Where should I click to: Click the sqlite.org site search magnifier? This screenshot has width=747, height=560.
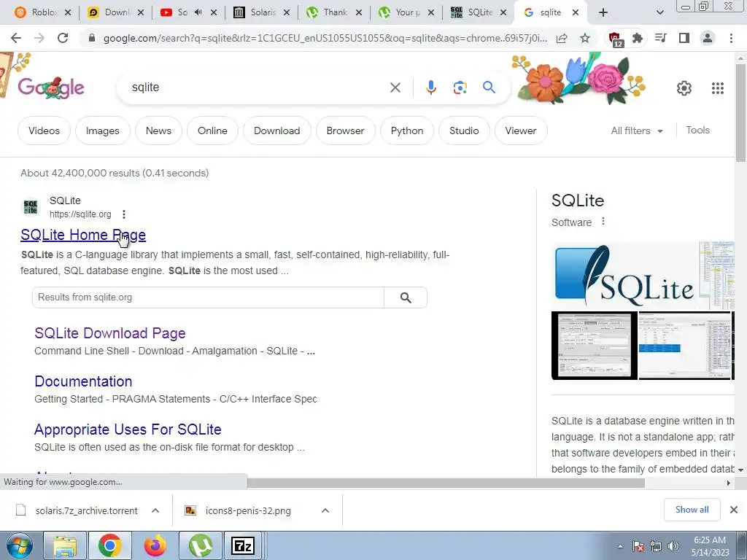coord(406,297)
